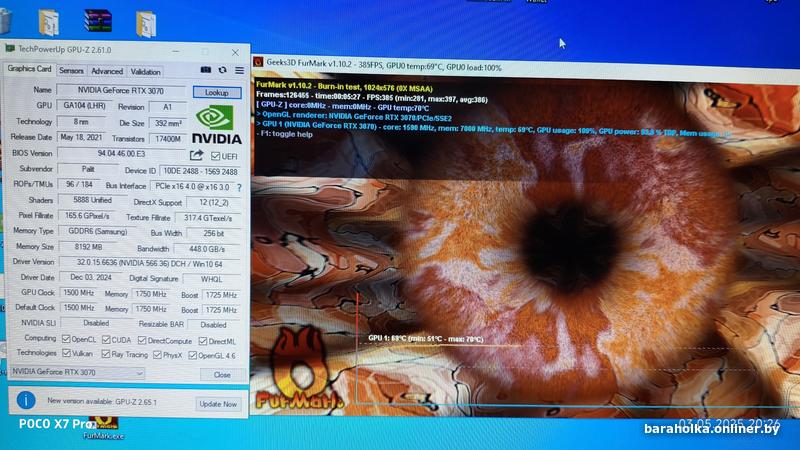
Task: Click the Device ID value field
Action: click(200, 171)
